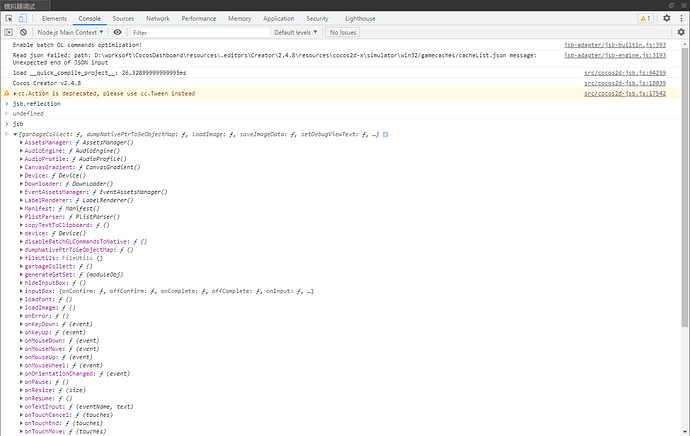Click the 'Cocos Creator v2.4.8' log text
The width and height of the screenshot is (690, 436).
point(47,83)
